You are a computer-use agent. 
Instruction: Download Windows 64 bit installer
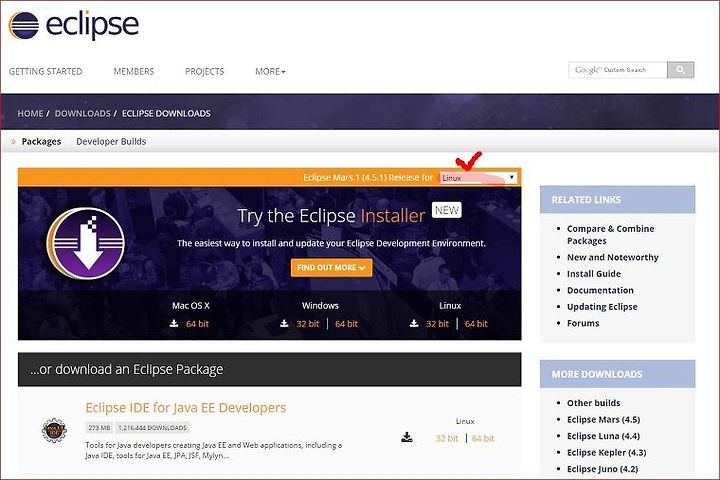[x=346, y=324]
